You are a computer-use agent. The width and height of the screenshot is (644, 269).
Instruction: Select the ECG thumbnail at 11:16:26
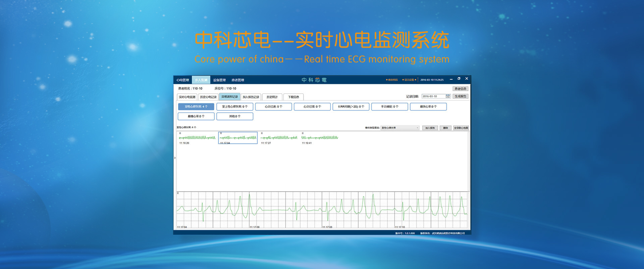click(197, 138)
